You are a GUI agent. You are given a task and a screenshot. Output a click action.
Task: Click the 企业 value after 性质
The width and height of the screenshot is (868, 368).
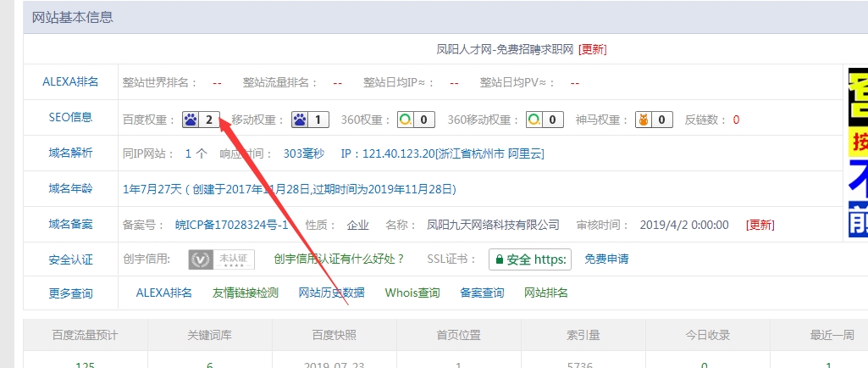(x=358, y=225)
